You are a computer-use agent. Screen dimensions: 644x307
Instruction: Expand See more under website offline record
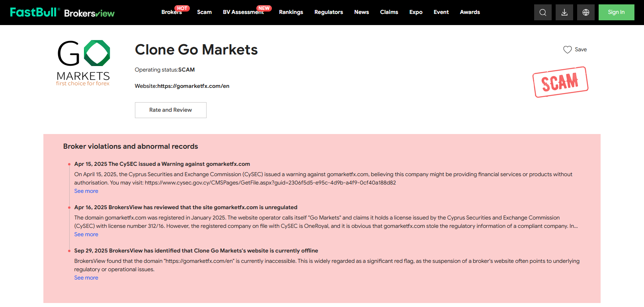[86, 278]
